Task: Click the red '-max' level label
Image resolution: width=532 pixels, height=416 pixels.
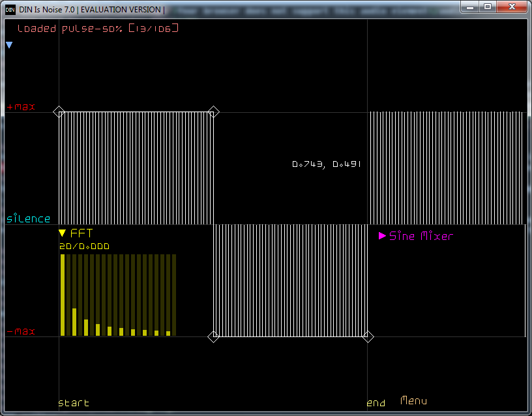Action: coord(21,331)
